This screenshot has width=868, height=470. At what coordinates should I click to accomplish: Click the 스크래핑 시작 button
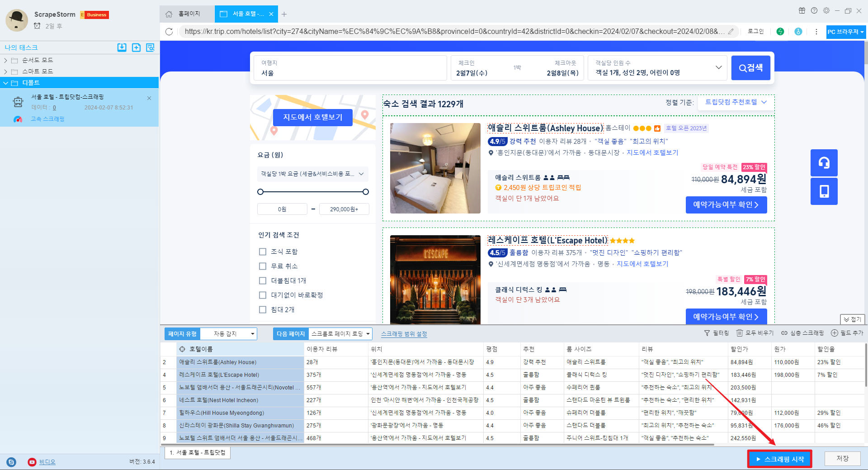pyautogui.click(x=780, y=459)
